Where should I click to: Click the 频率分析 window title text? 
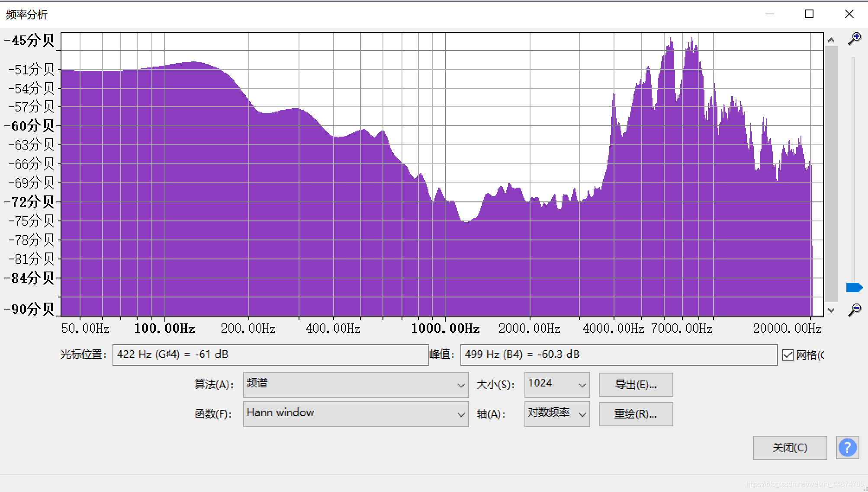(x=27, y=15)
